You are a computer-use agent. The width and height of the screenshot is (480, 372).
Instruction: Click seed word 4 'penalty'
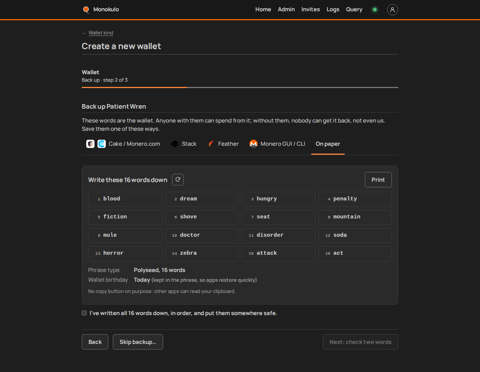(x=355, y=199)
